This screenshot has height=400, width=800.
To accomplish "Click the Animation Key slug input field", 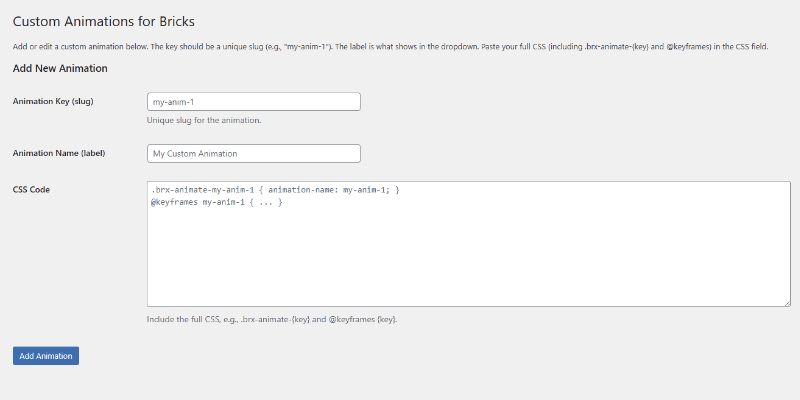I will (253, 101).
